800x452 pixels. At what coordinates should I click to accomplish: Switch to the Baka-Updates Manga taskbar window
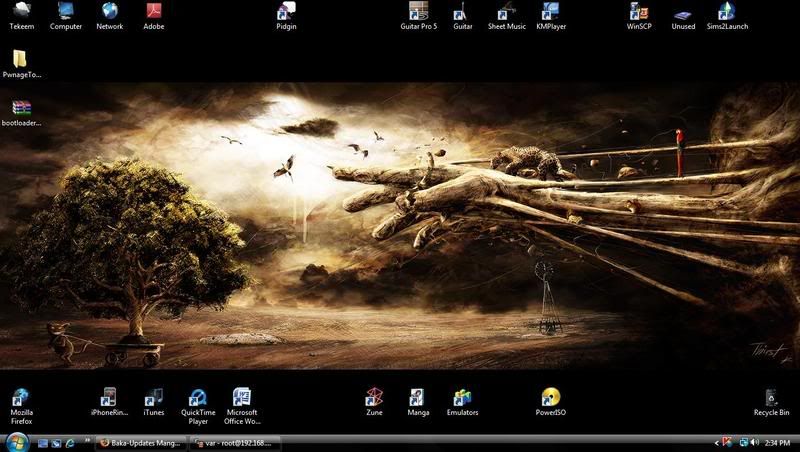(x=140, y=443)
